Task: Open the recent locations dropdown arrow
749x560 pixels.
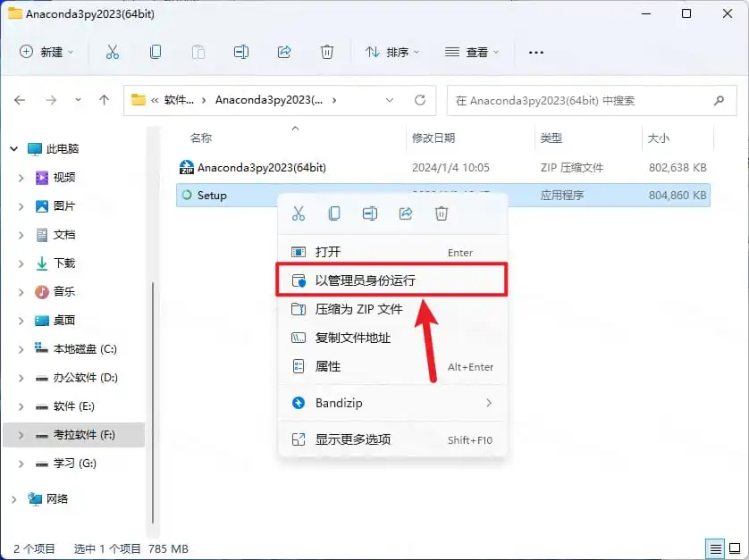Action: point(78,100)
